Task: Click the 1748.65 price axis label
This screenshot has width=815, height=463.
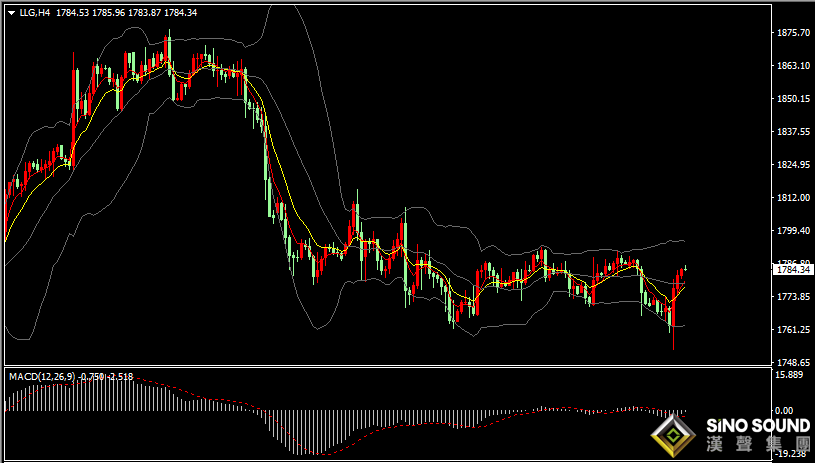Action: 792,363
